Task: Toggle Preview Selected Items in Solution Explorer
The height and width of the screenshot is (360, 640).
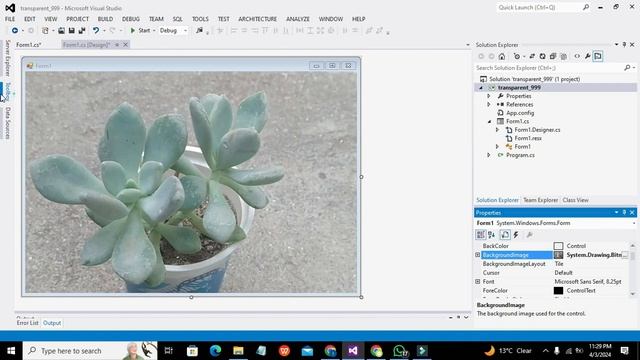Action: [598, 56]
